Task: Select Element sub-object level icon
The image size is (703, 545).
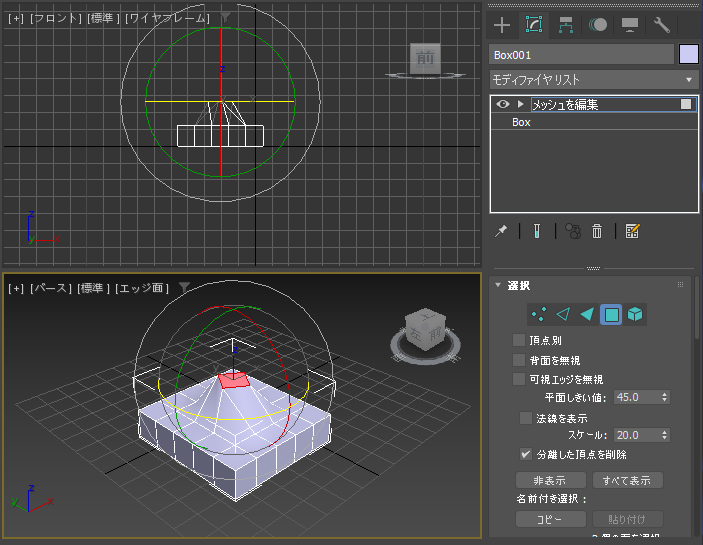Action: coord(635,314)
